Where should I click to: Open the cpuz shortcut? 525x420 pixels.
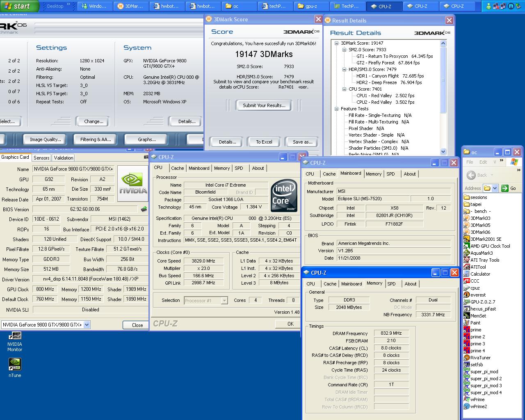[x=472, y=288]
